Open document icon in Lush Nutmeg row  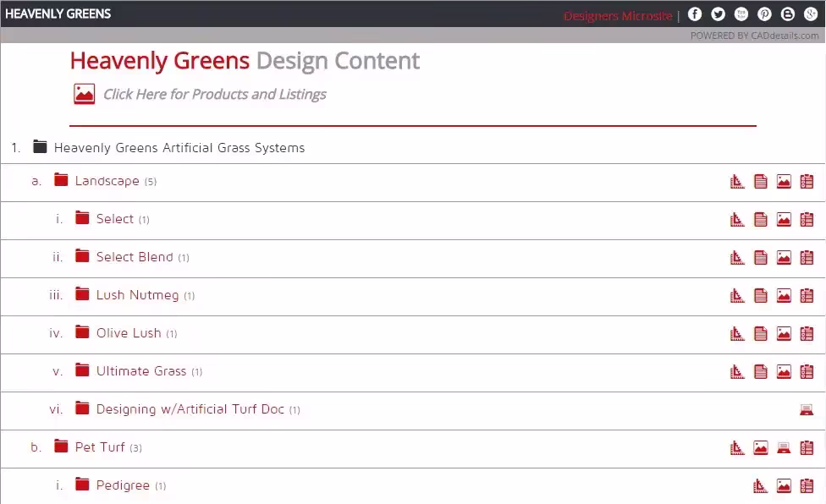(760, 296)
